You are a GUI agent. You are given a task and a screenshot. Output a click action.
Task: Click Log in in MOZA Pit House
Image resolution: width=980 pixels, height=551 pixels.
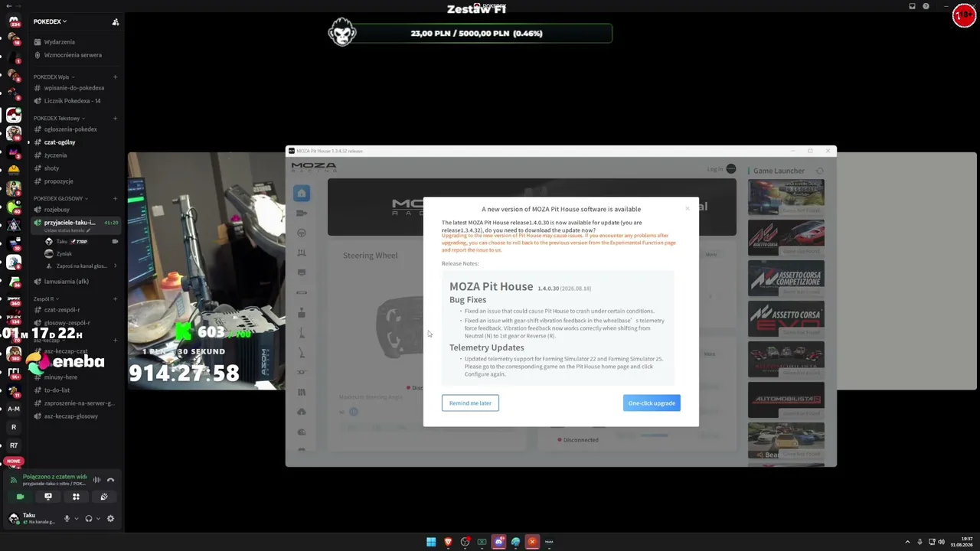(714, 169)
